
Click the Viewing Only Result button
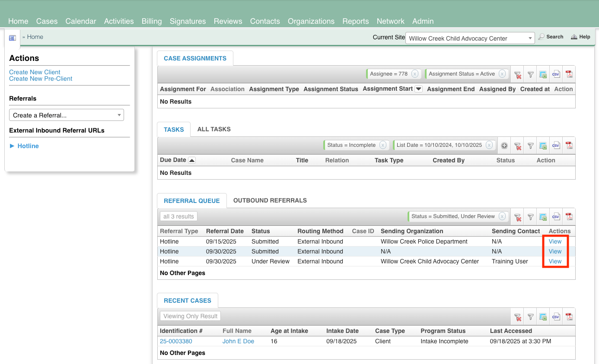click(190, 316)
